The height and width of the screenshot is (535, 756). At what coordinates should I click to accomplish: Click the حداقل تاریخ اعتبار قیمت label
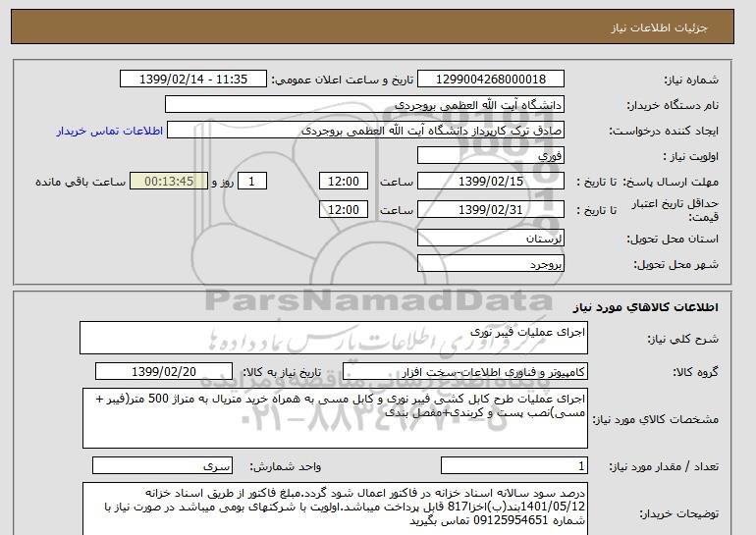pyautogui.click(x=675, y=211)
